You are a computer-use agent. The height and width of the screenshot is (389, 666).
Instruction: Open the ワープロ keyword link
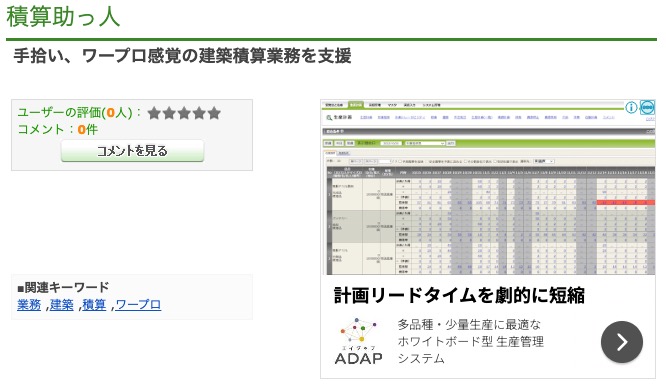(138, 304)
